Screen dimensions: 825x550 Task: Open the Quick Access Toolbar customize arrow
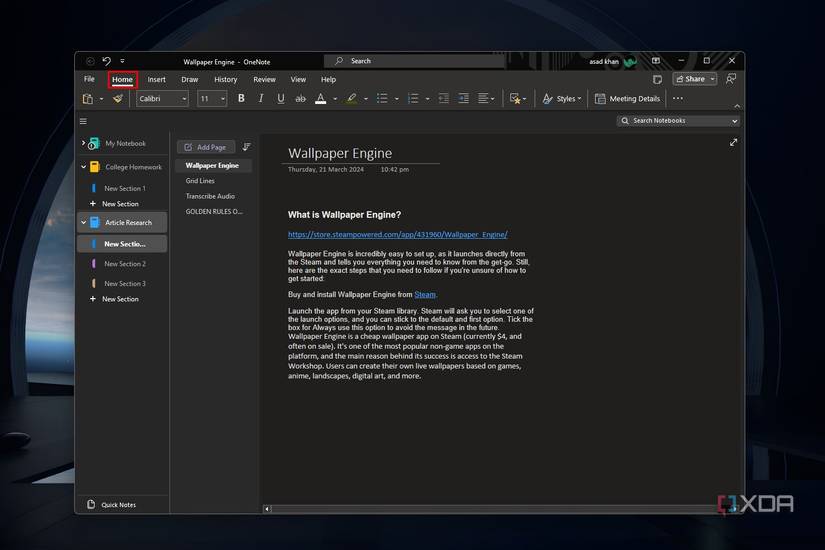click(122, 61)
